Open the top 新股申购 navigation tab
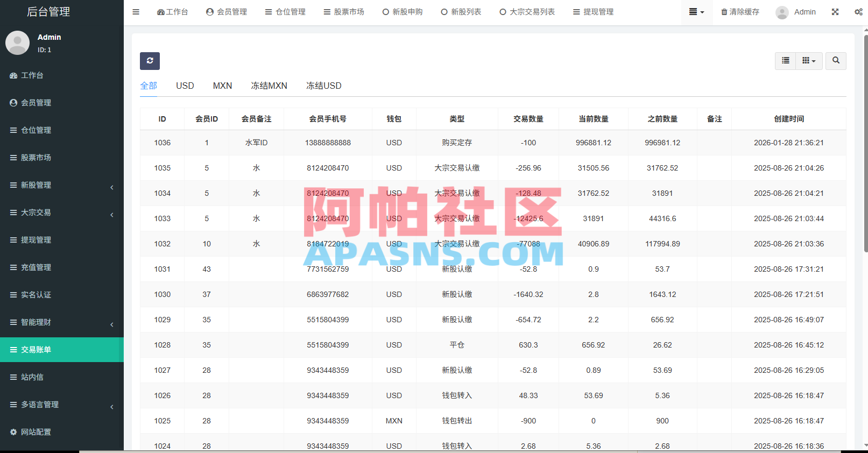The height and width of the screenshot is (453, 868). click(x=403, y=12)
